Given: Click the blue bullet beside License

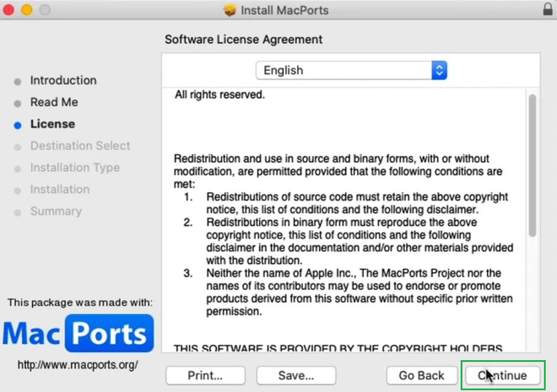Looking at the screenshot, I should [18, 126].
